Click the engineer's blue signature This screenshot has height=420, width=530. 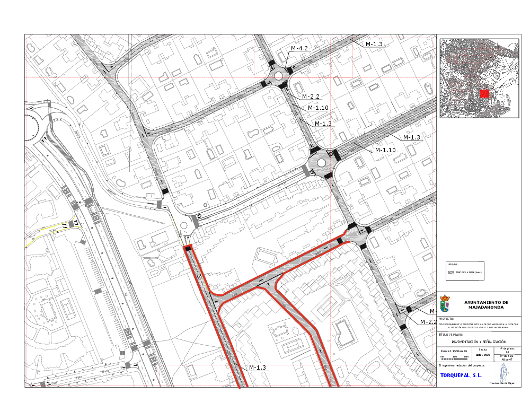pyautogui.click(x=503, y=374)
